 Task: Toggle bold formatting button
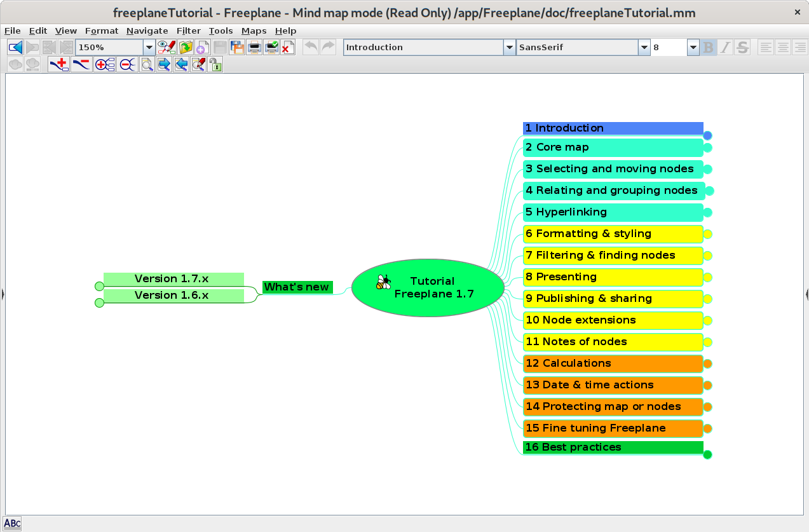coord(708,47)
